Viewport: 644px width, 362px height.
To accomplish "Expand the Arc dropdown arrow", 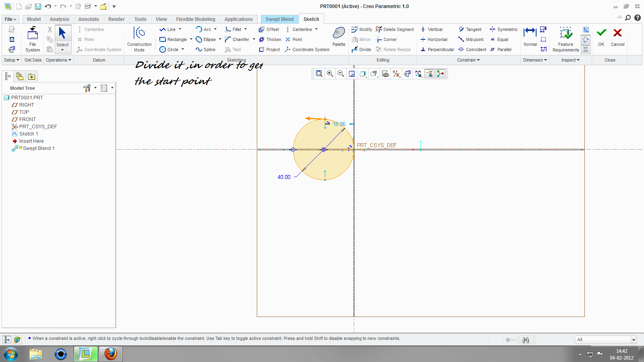I will coord(215,29).
